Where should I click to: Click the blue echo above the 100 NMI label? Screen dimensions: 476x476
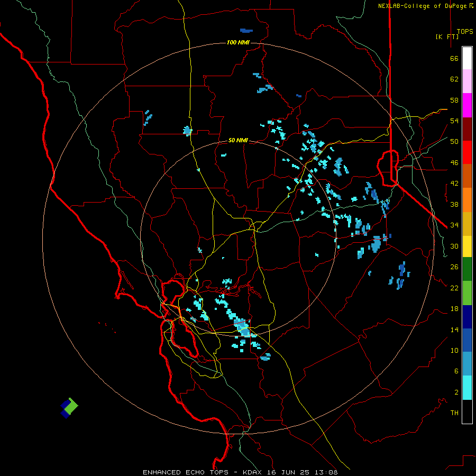point(246,30)
